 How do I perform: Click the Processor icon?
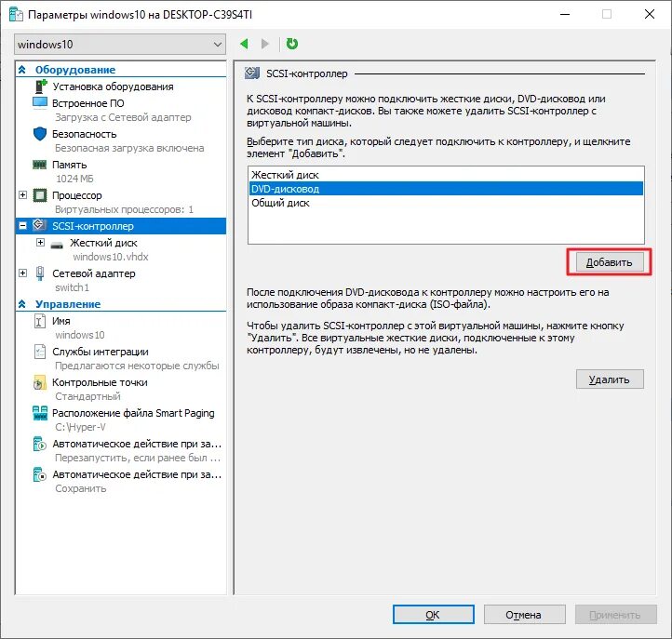(x=40, y=195)
